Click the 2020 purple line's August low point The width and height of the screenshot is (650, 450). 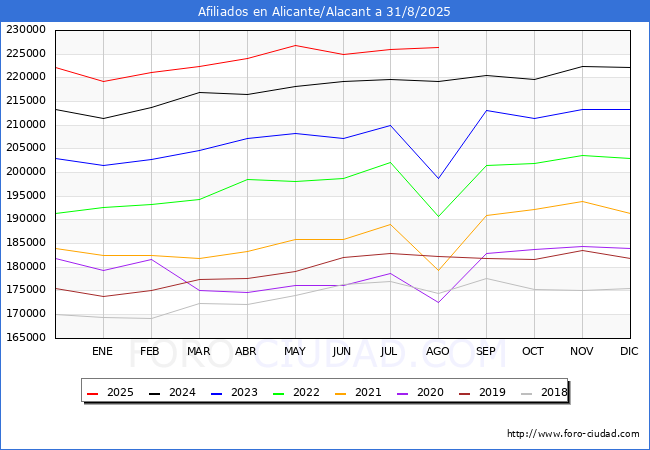[x=438, y=302]
